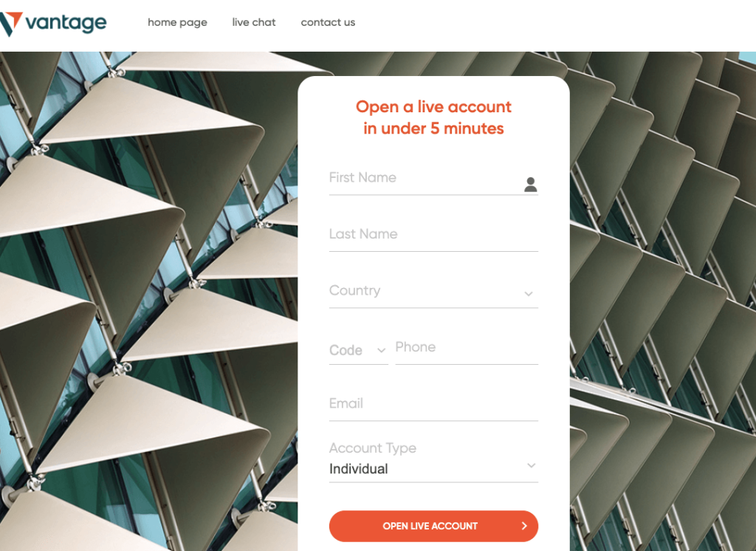This screenshot has height=551, width=756.
Task: Click the Country field chevron arrow
Action: (529, 293)
